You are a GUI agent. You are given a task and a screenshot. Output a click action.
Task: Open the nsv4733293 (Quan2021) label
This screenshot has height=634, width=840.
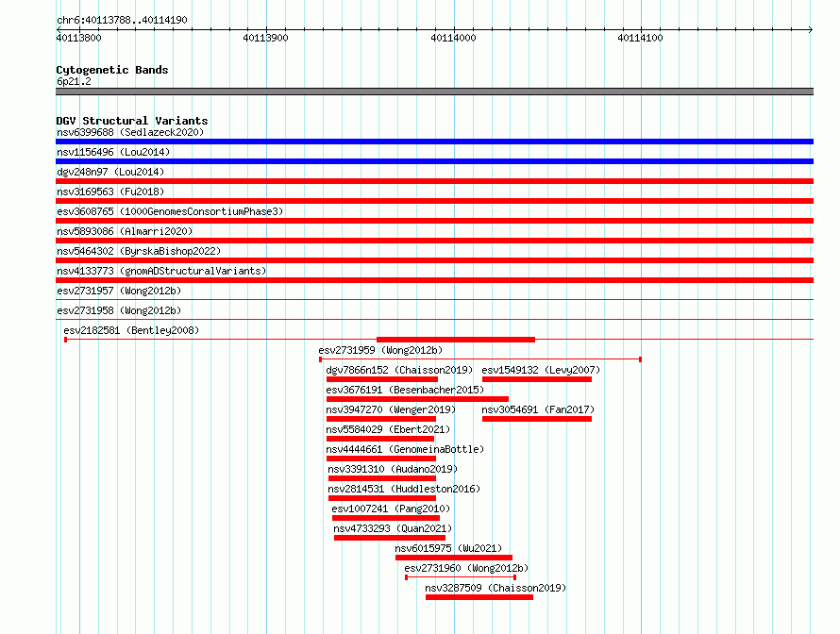[393, 528]
